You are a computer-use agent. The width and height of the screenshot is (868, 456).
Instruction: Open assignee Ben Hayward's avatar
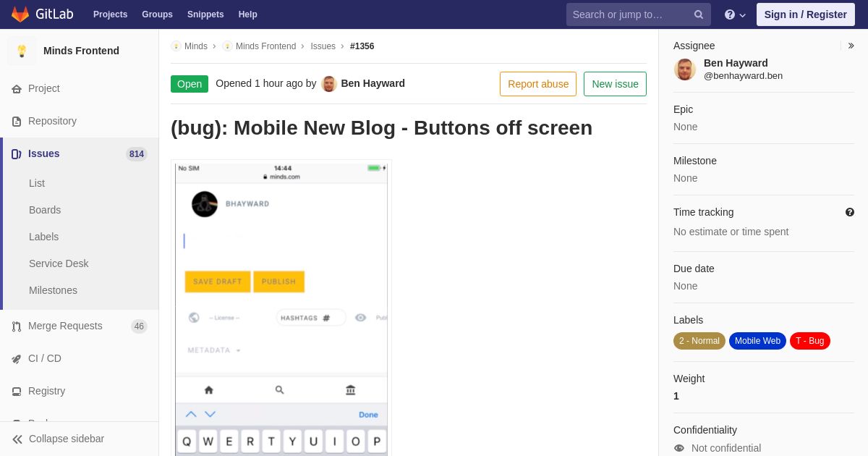point(685,69)
